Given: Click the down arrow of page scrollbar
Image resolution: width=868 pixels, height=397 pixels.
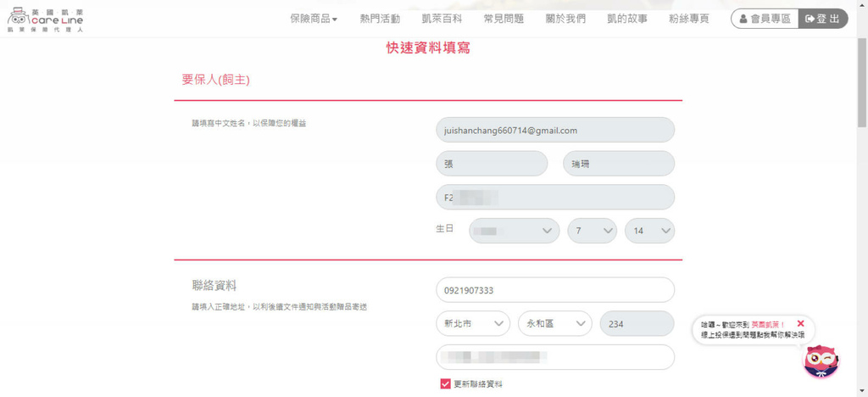Looking at the screenshot, I should (x=862, y=391).
